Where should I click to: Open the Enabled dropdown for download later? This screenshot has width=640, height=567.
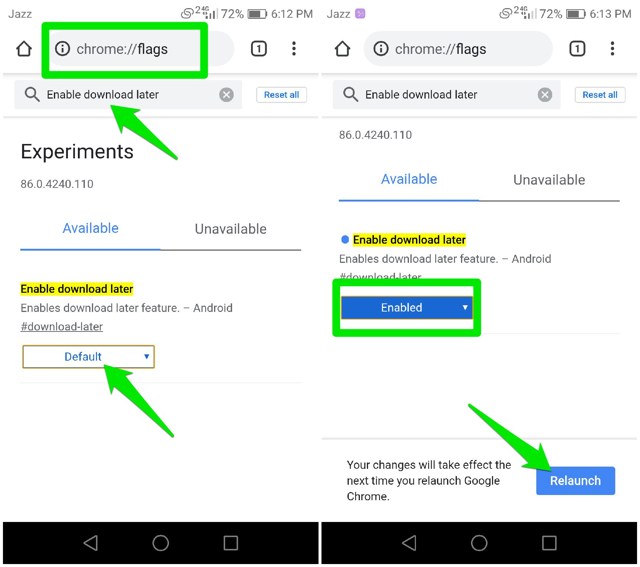(x=407, y=308)
